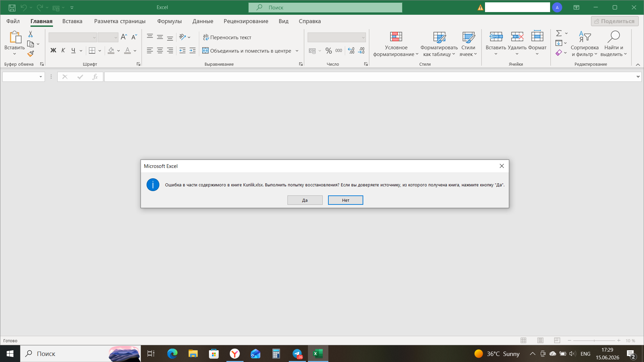Open the merge and center dropdown arrow

pos(297,51)
